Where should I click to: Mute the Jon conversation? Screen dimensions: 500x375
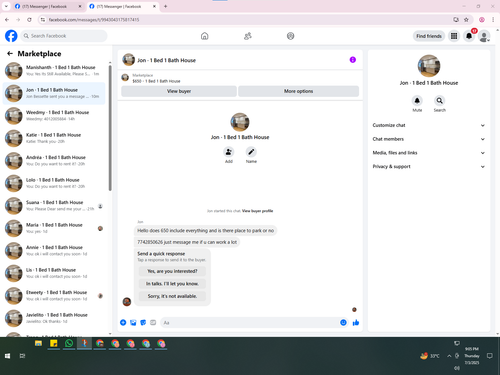click(x=417, y=101)
